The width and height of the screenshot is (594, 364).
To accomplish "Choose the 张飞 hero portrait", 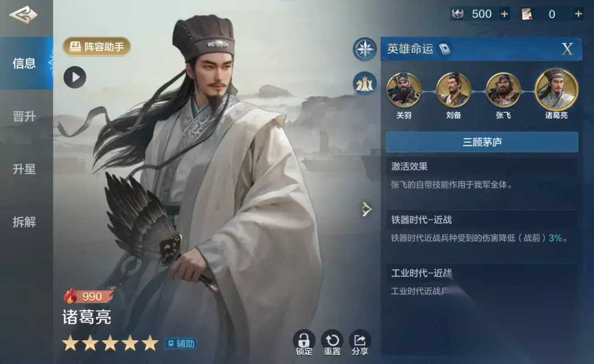I will [503, 90].
